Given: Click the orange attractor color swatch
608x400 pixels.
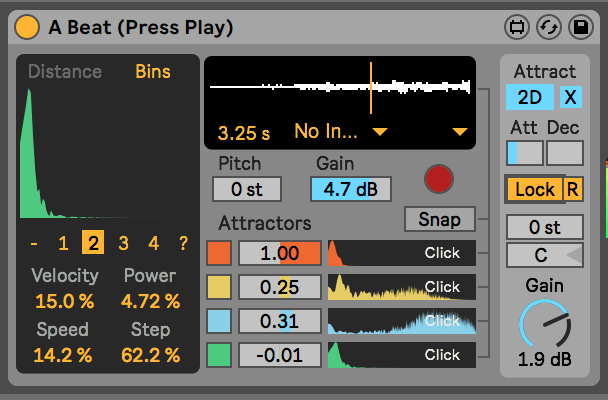Looking at the screenshot, I should (220, 254).
